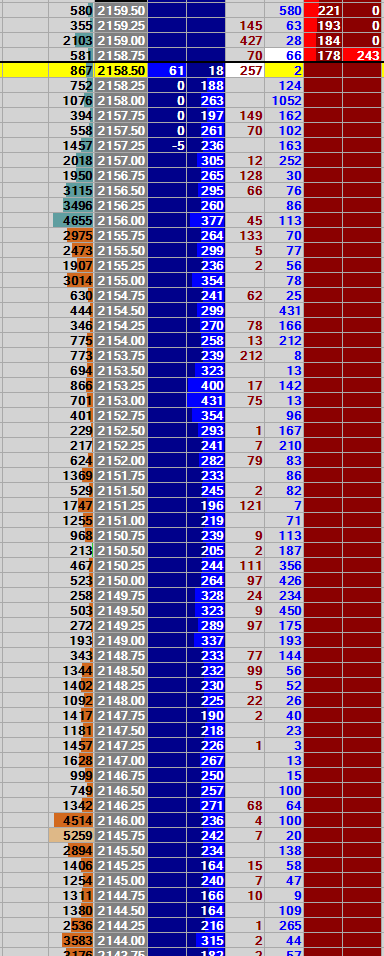Screen dimensions: 384x956
Task: Click ask value 184 in the 2159.00 row
Action: click(324, 41)
